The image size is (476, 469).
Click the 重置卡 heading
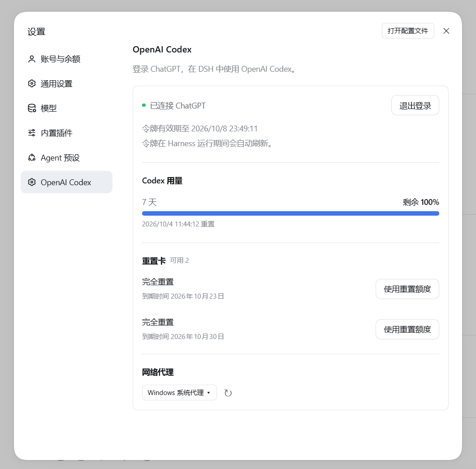click(154, 261)
